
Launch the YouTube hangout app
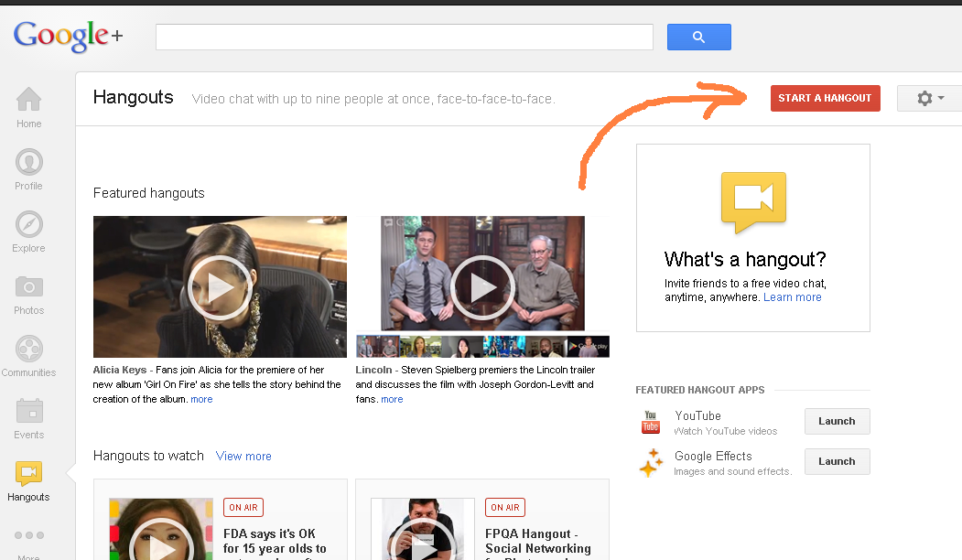pos(837,422)
